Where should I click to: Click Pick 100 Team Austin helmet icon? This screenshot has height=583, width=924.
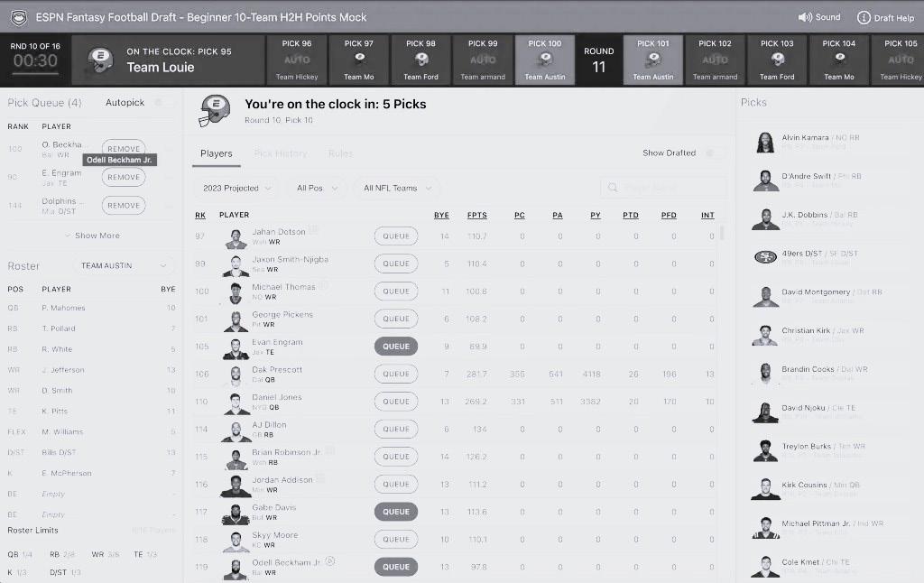pos(545,59)
